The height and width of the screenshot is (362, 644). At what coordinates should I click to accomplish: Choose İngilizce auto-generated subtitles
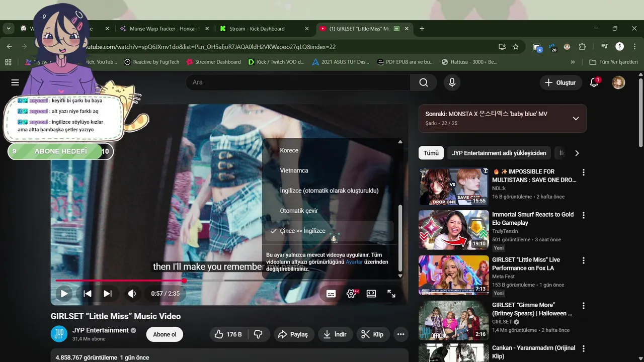[328, 191]
